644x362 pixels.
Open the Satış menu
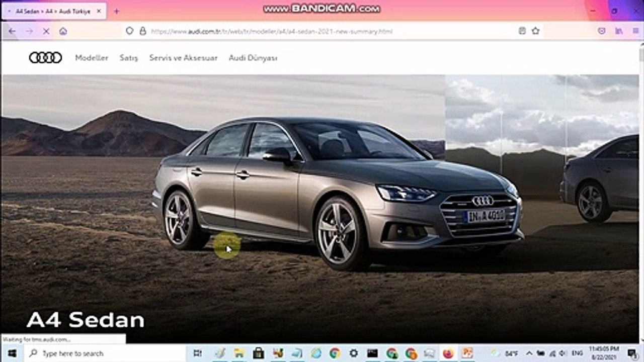[129, 58]
